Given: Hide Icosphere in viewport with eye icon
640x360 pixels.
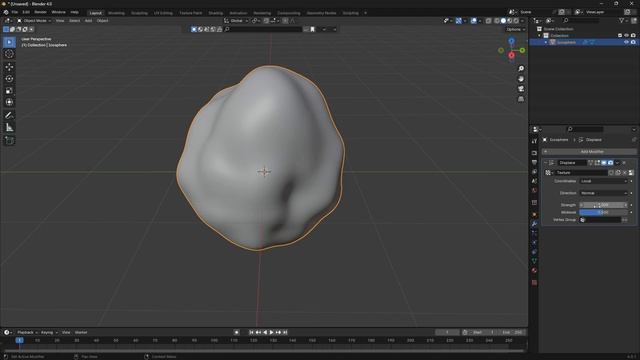Looking at the screenshot, I should pos(626,42).
